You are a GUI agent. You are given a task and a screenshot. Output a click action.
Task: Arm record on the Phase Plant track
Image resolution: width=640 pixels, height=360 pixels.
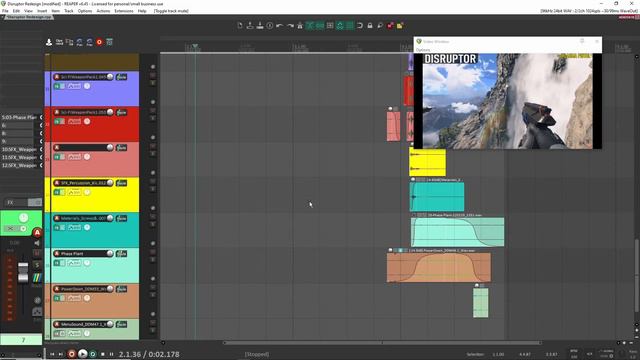tap(57, 253)
